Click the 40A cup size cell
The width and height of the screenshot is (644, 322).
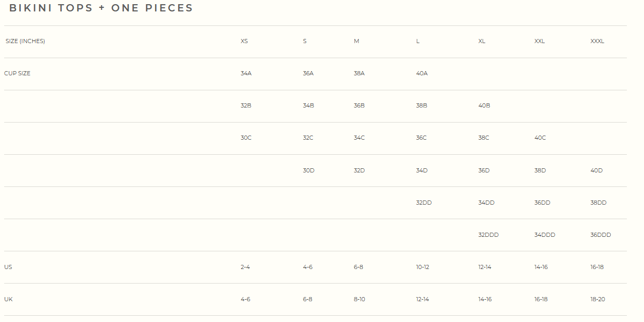click(422, 74)
